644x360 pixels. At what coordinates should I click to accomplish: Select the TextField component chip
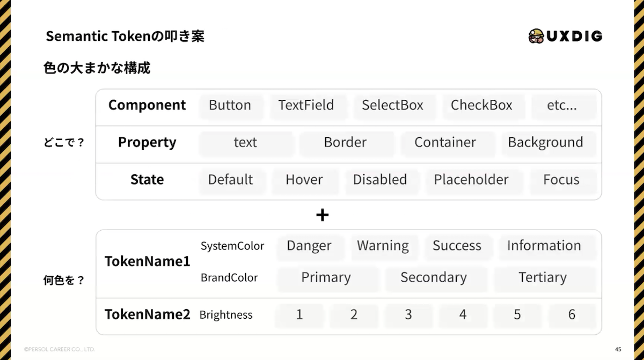point(306,106)
